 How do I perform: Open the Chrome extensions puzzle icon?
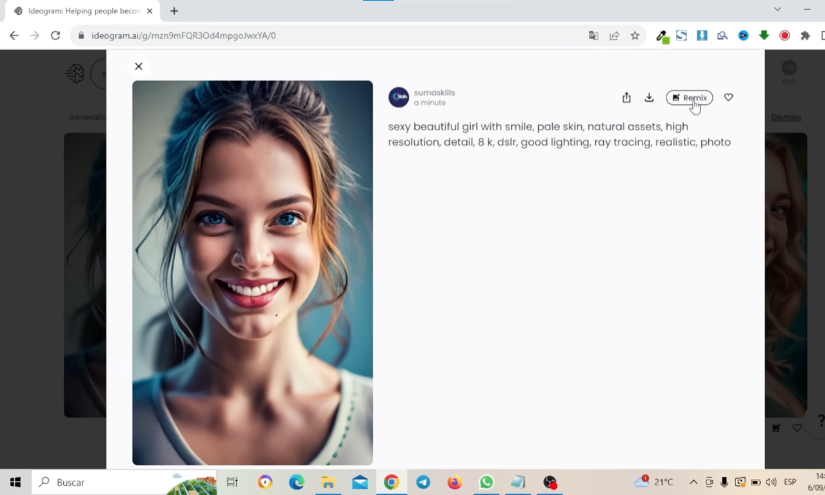805,35
